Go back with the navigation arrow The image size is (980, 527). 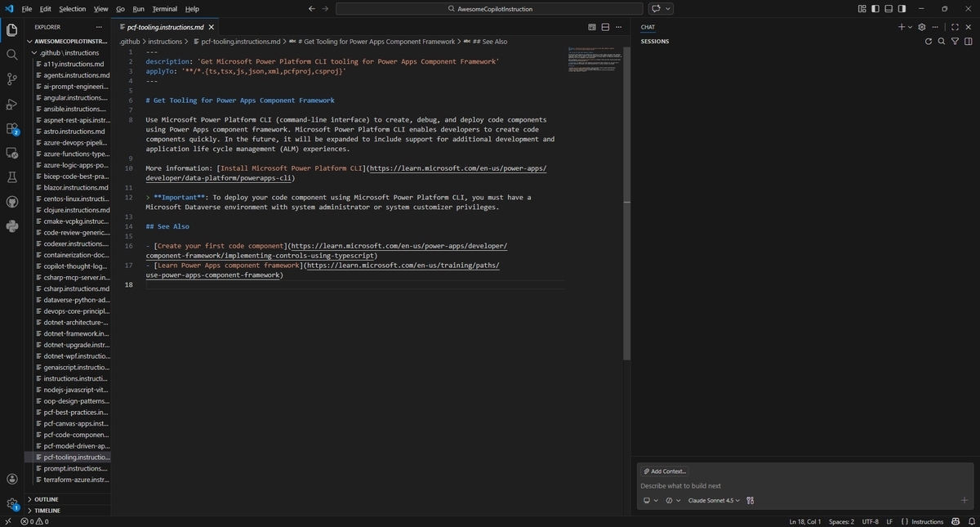(x=312, y=9)
